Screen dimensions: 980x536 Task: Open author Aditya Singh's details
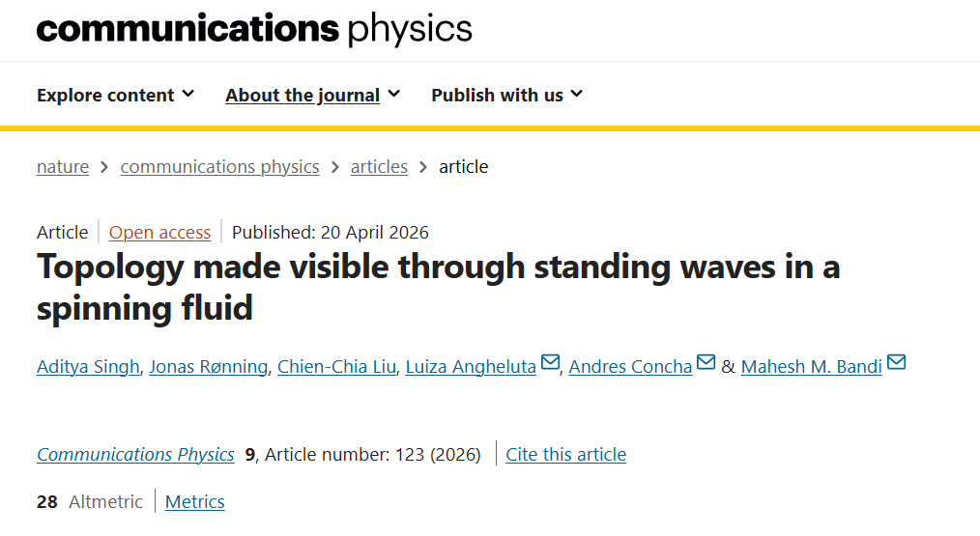click(x=88, y=367)
